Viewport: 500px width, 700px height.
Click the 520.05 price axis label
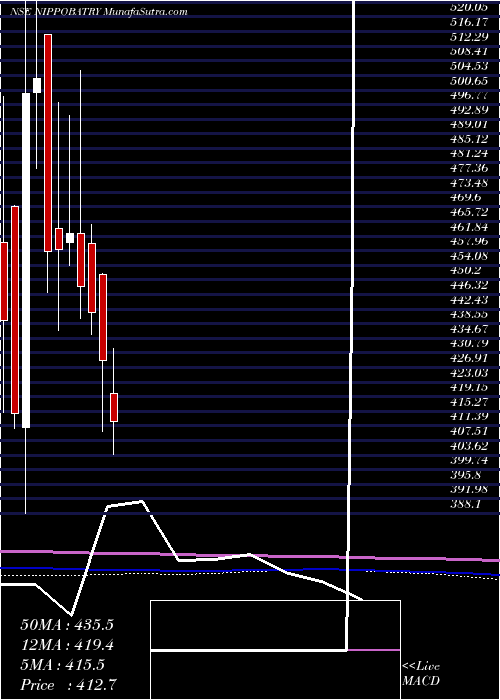(469, 7)
